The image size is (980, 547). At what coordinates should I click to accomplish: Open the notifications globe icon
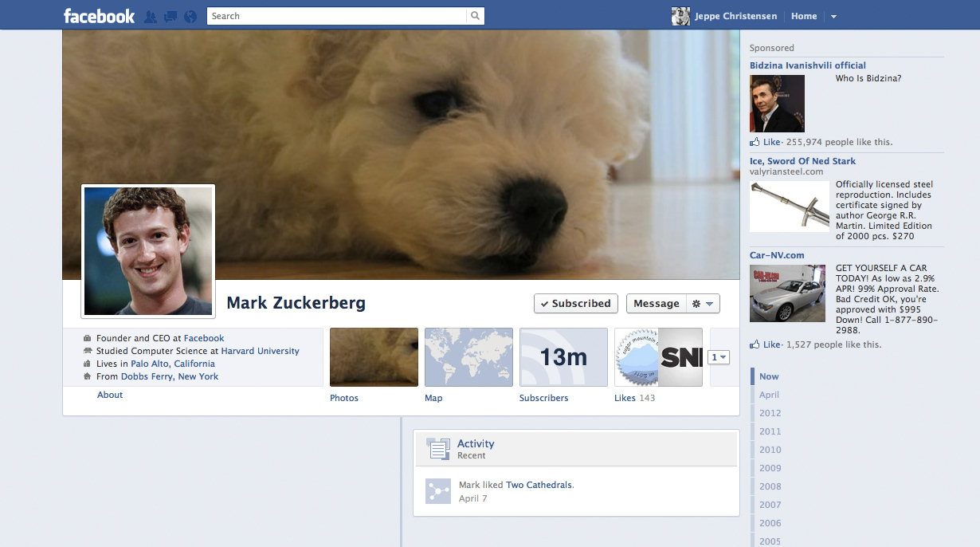click(190, 17)
